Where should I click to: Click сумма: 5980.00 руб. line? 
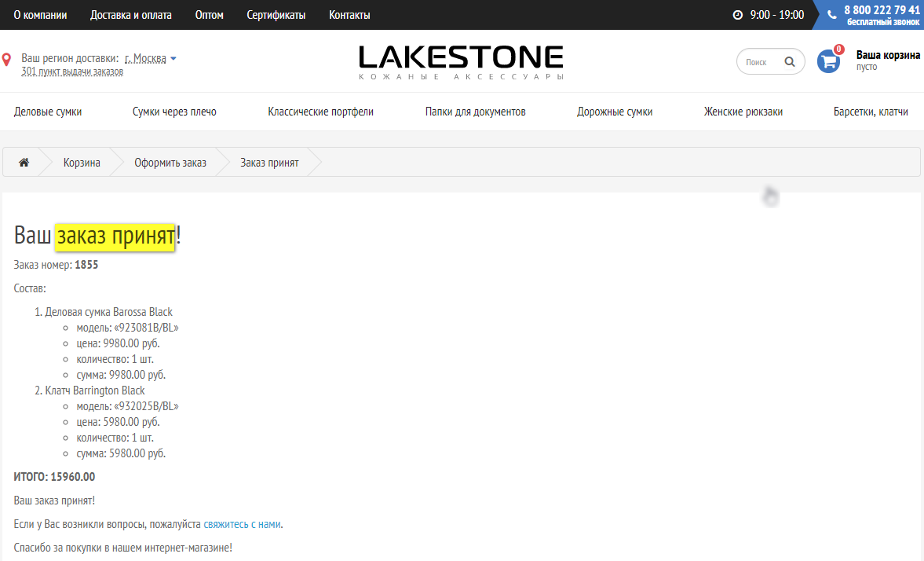[x=121, y=453]
